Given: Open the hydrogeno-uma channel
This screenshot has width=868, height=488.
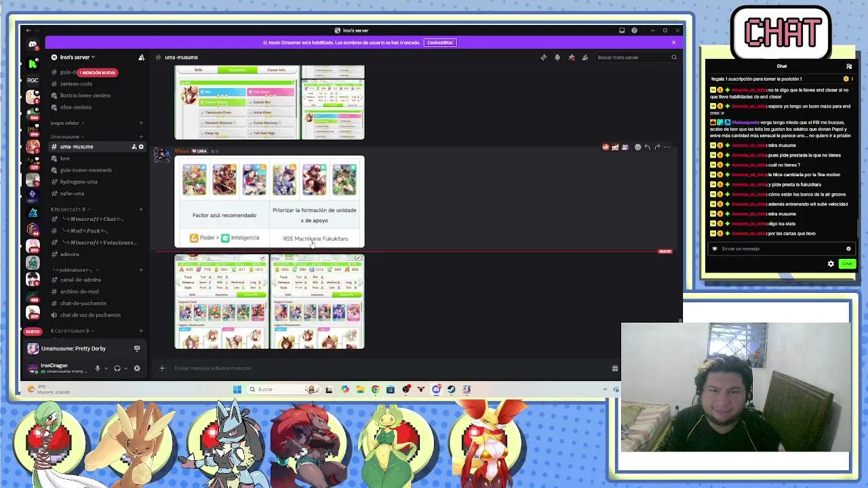Looking at the screenshot, I should point(79,182).
